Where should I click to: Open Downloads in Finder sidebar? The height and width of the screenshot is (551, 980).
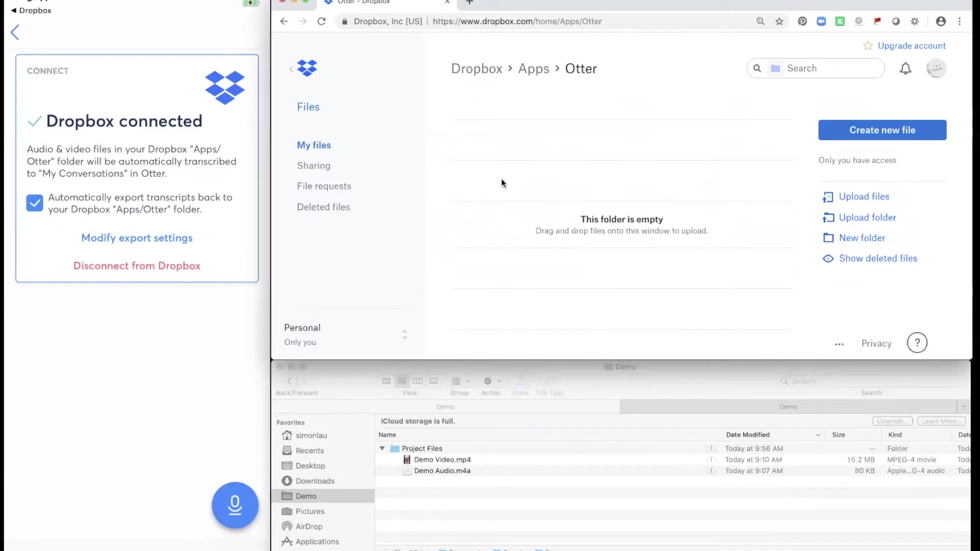point(315,481)
